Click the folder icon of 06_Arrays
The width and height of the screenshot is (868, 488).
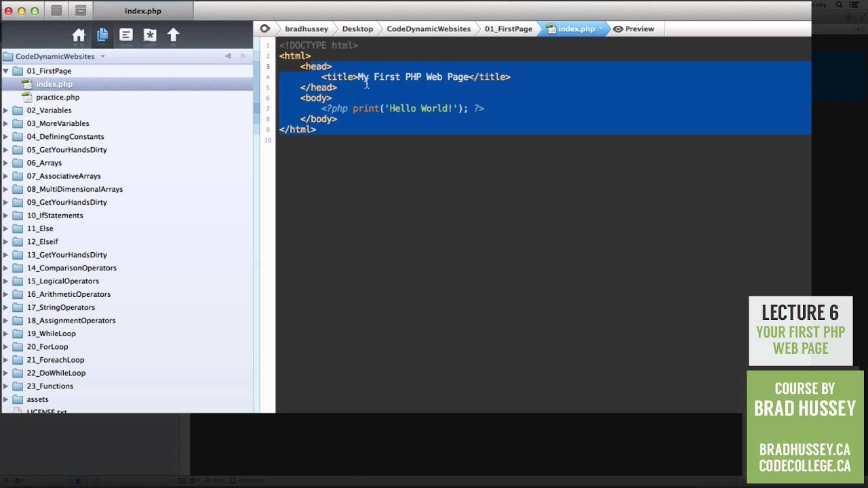pos(18,163)
